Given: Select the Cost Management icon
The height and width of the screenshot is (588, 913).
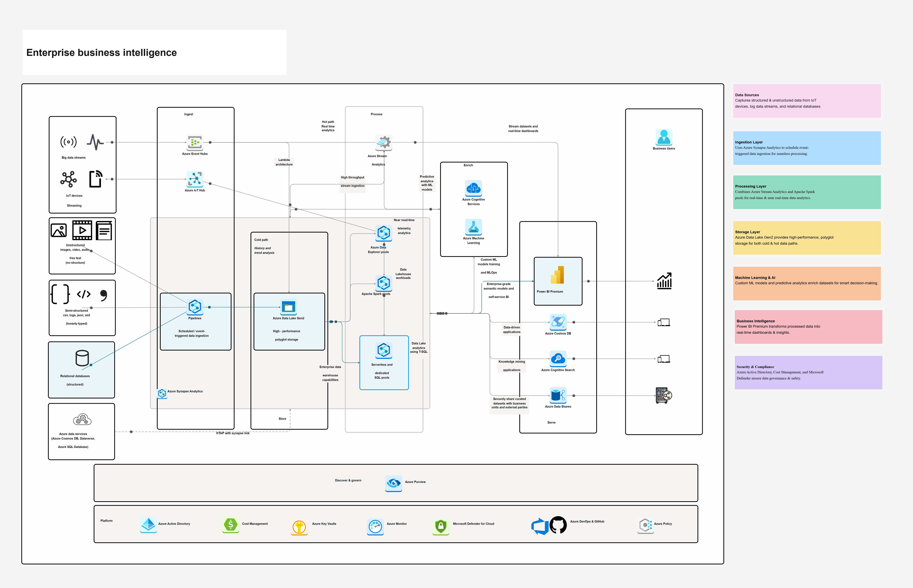Looking at the screenshot, I should 231,525.
